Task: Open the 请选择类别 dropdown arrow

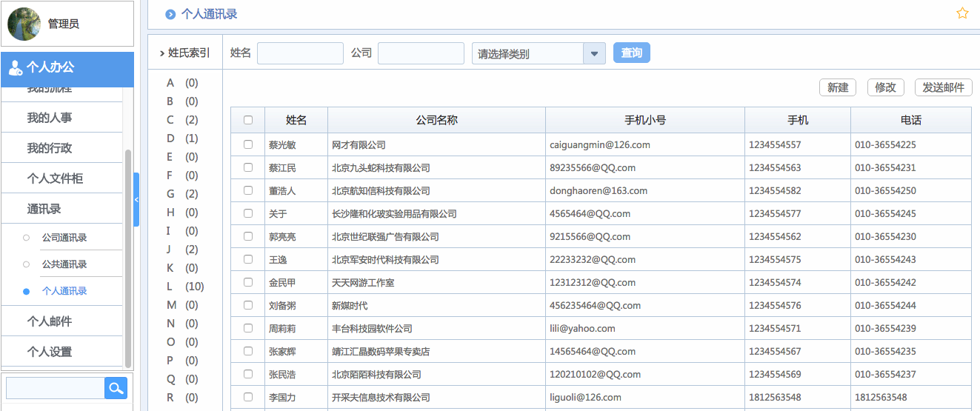Action: 594,53
